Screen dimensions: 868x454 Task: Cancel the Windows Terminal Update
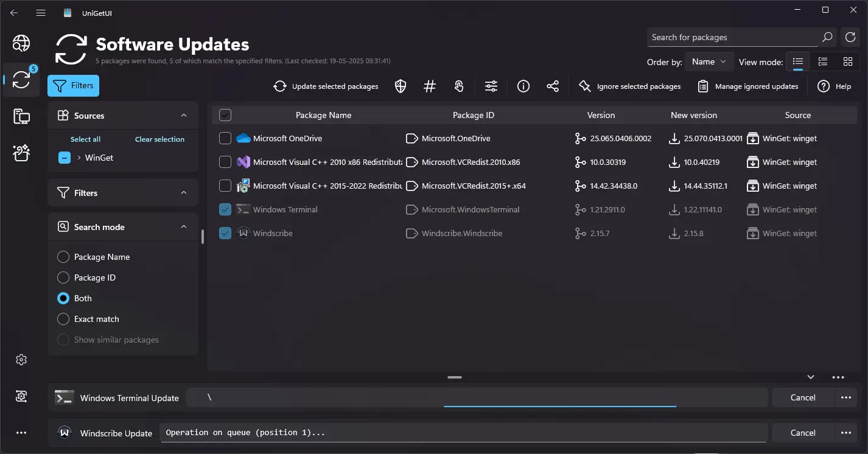coord(803,397)
